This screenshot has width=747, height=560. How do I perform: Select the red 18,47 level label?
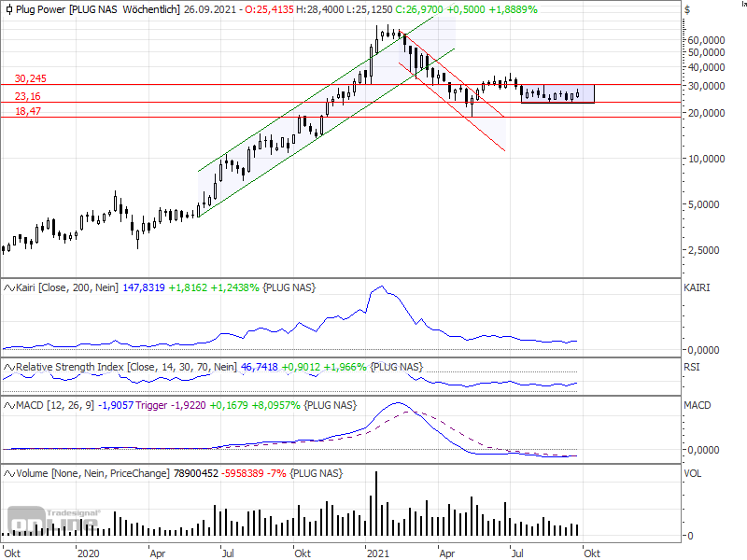(28, 111)
